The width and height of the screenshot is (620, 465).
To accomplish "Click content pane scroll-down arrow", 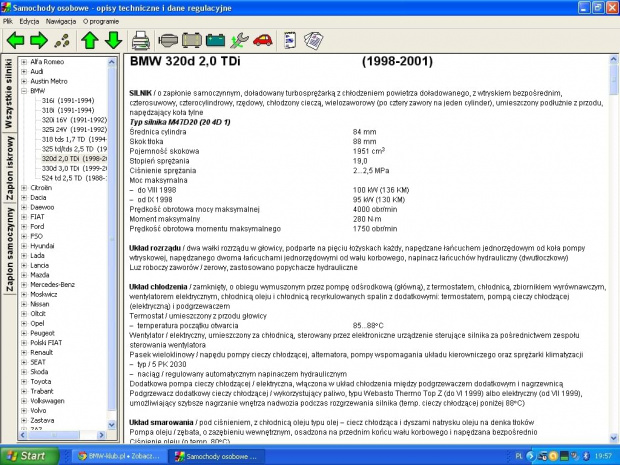I will [x=614, y=438].
